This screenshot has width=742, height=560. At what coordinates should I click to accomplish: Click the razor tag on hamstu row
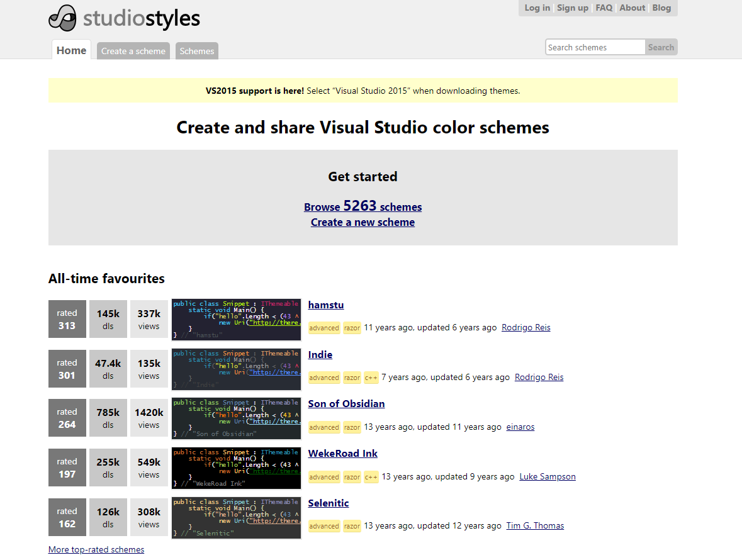tap(352, 328)
